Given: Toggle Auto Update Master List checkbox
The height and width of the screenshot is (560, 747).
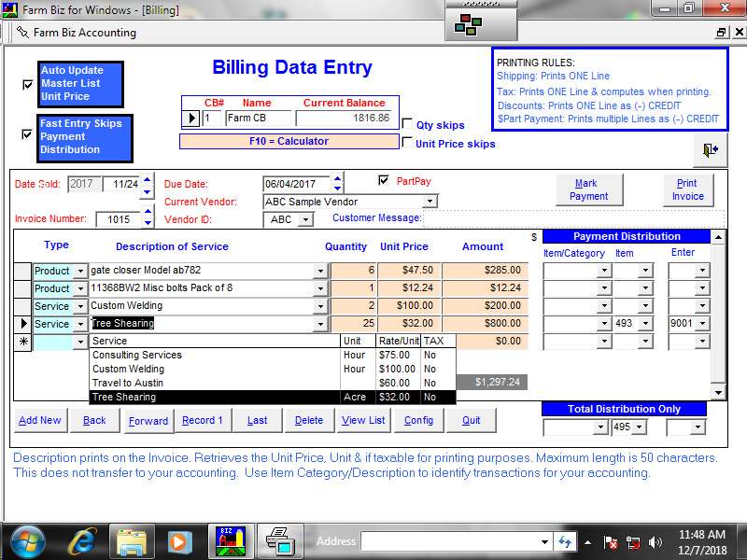Looking at the screenshot, I should (x=27, y=84).
